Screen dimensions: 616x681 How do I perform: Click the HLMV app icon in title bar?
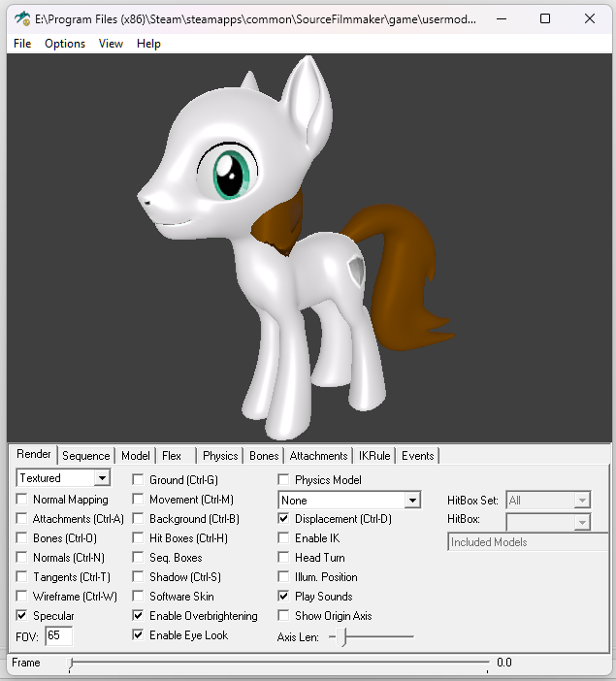click(21, 18)
